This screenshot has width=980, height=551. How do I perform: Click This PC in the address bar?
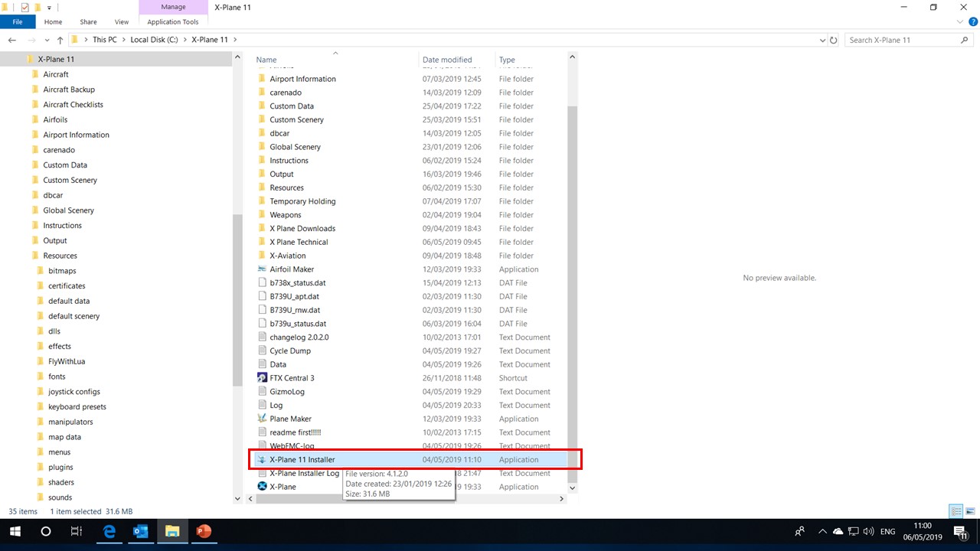105,40
